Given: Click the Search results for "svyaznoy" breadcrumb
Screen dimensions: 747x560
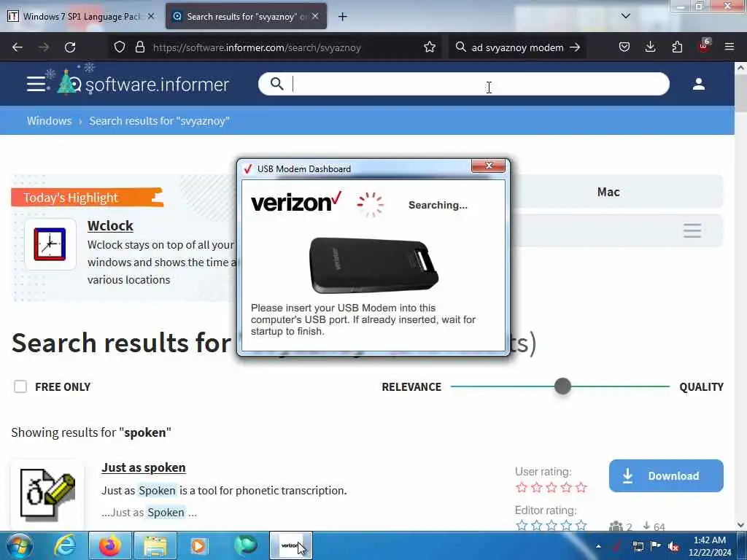Looking at the screenshot, I should point(159,121).
